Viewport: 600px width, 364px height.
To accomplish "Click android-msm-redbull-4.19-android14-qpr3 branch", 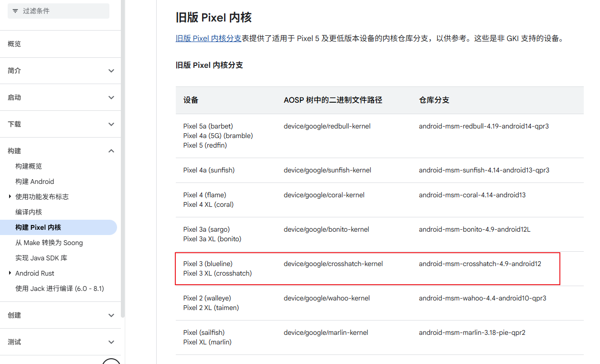I will [x=484, y=126].
